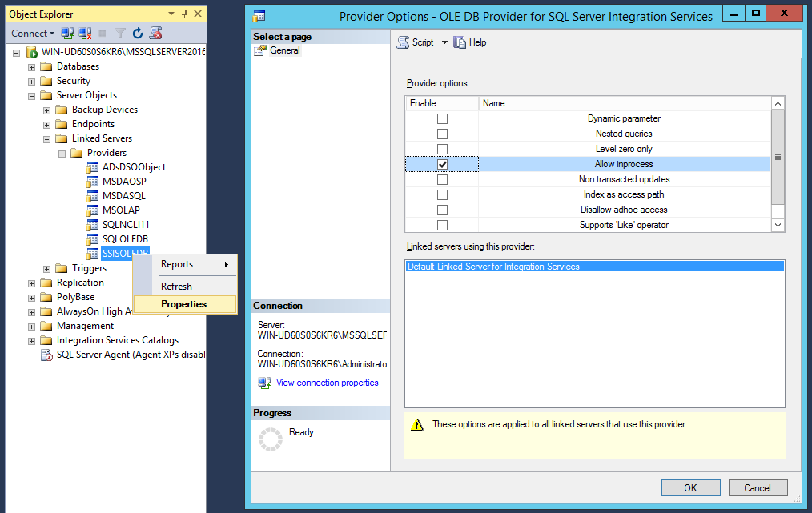This screenshot has height=513, width=812.
Task: Click OK to apply provider options
Action: (x=690, y=487)
